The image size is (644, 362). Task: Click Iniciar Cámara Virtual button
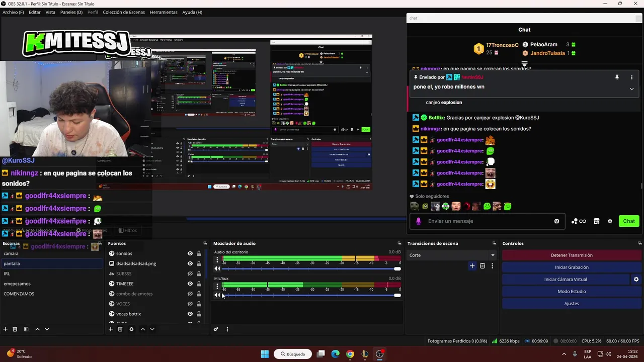566,280
